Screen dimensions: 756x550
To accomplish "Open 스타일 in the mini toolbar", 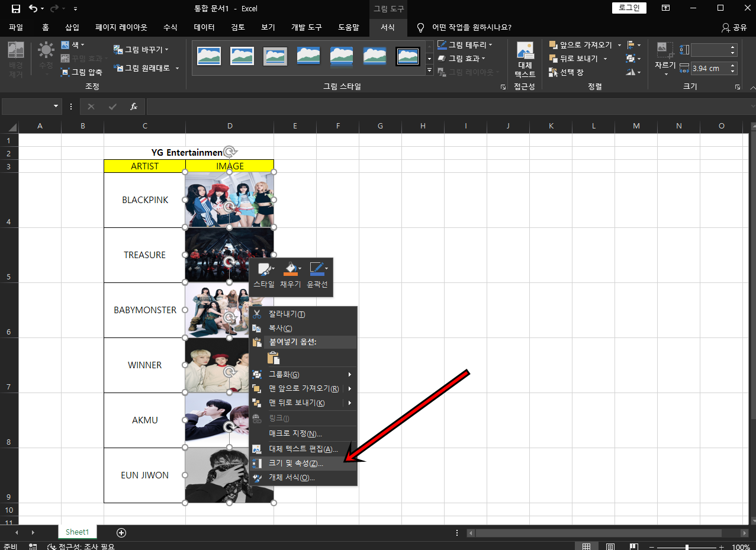I will coord(264,276).
